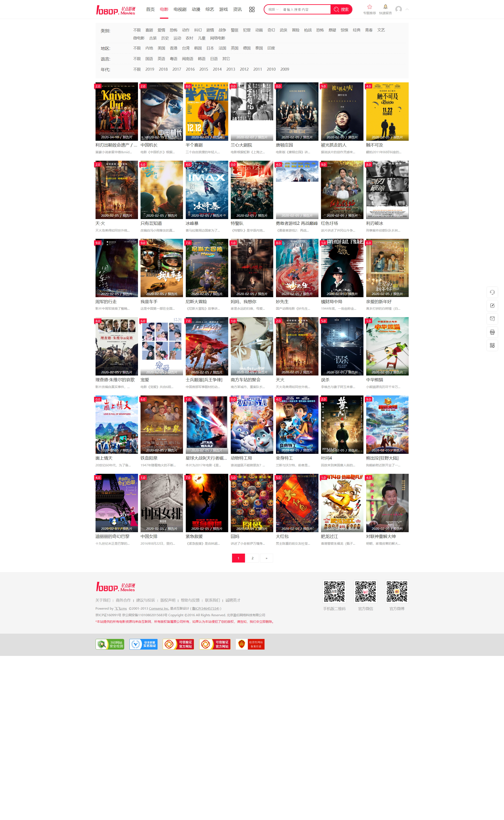Image resolution: width=504 pixels, height=820 pixels.
Task: Open 冰峰暴 movie poster
Action: click(x=207, y=190)
